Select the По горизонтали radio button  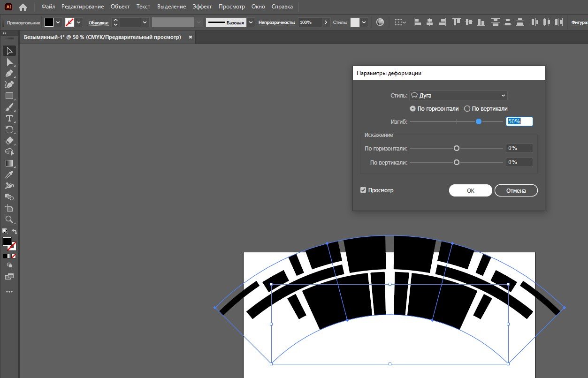412,109
